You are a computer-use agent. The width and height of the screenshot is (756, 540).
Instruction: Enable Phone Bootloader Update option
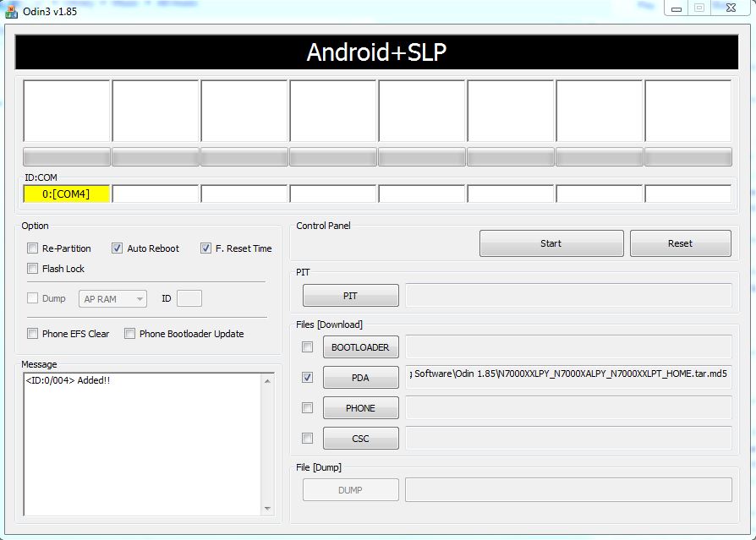(130, 334)
